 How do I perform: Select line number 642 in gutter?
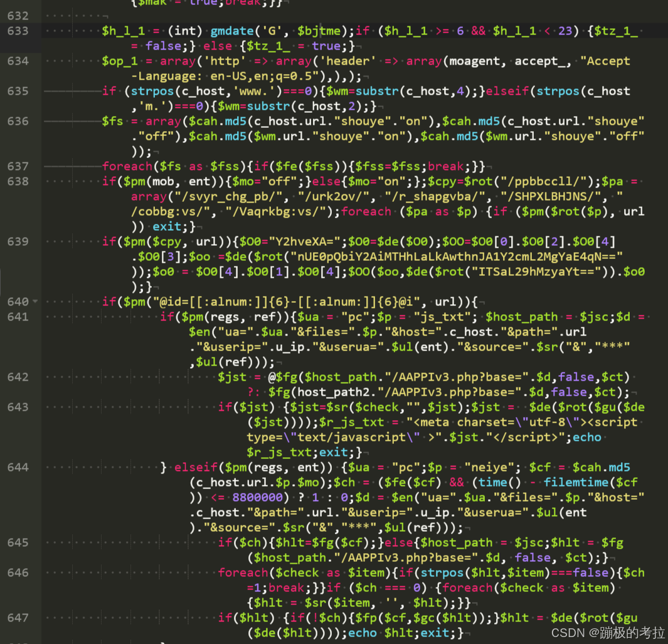(18, 377)
